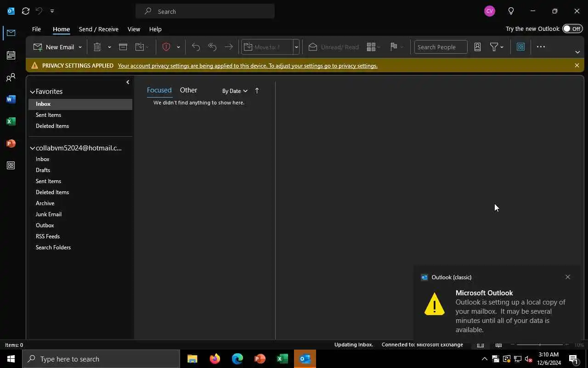Launch PowerPoint from the Outlook sidebar
Screen dimensions: 588x368
(x=11, y=144)
